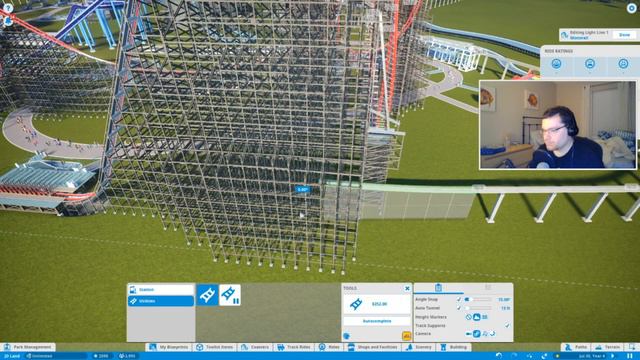Open the Scenery tab
This screenshot has width=640, height=360.
[419, 347]
